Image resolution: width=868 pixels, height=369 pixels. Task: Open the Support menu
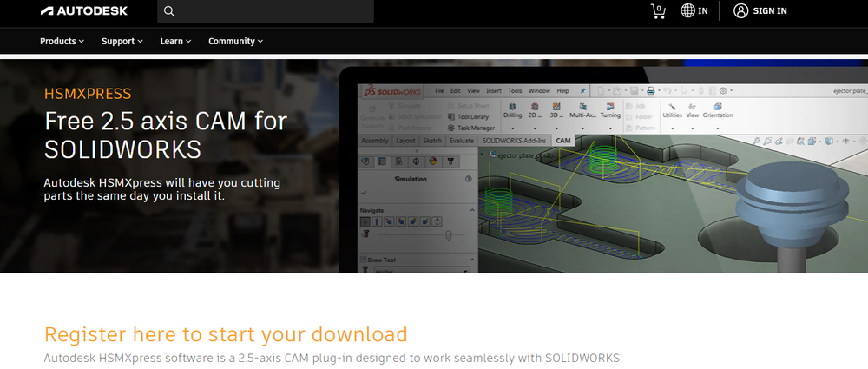(x=122, y=41)
